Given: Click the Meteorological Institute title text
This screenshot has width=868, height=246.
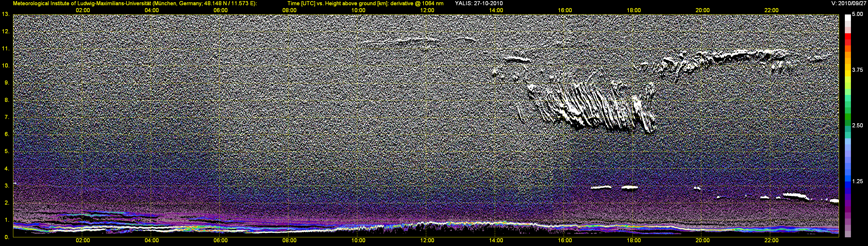Looking at the screenshot, I should 135,3.
